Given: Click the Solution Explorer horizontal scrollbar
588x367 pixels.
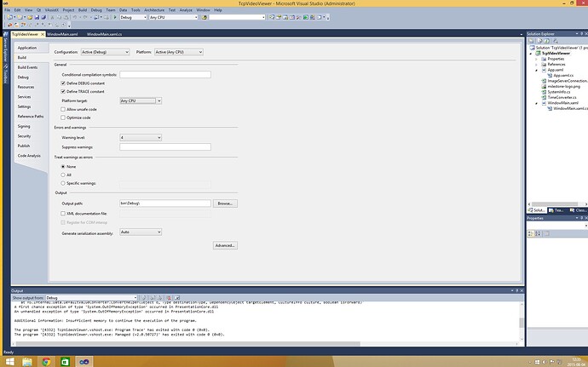Looking at the screenshot, I should click(x=554, y=204).
